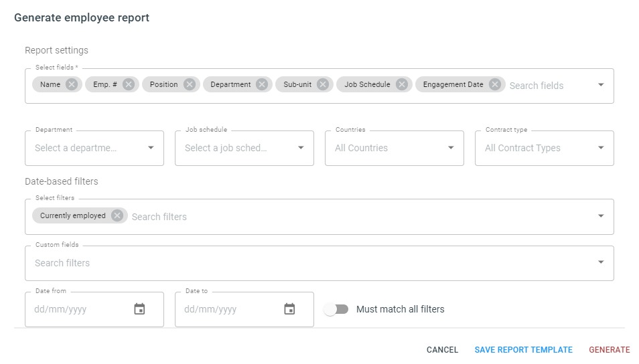Expand the Select filters dropdown arrow
Screen dimensions: 639x364
[601, 216]
